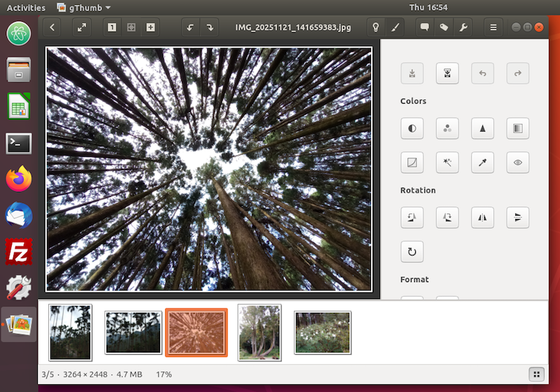Undo the last edit in editor panel
This screenshot has height=392, width=560.
tap(482, 73)
